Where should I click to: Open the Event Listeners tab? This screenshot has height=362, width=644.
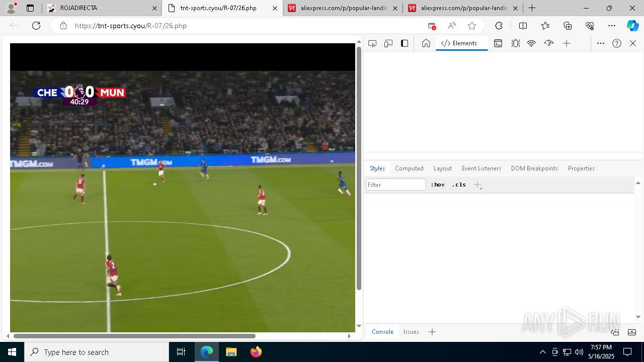click(x=481, y=168)
